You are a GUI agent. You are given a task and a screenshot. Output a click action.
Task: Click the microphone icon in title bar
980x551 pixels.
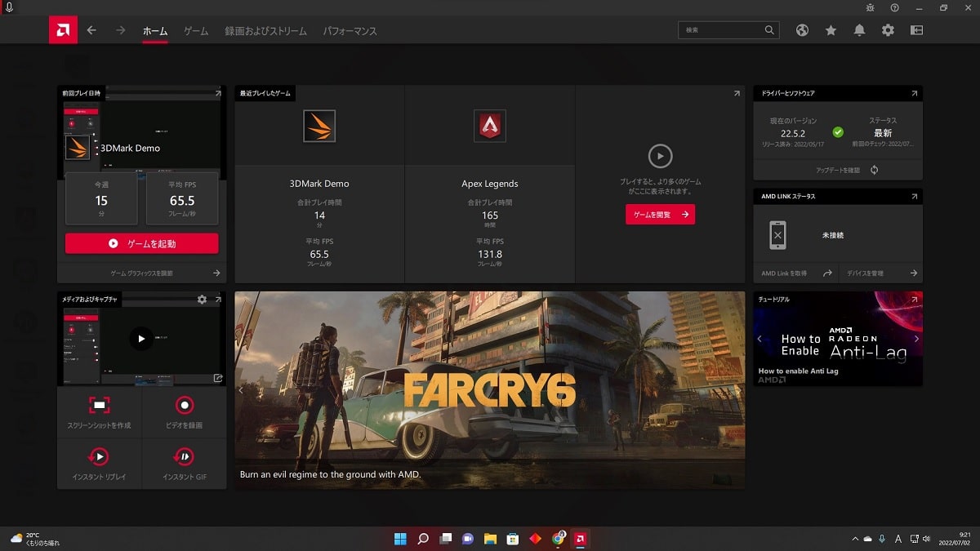[x=8, y=7]
